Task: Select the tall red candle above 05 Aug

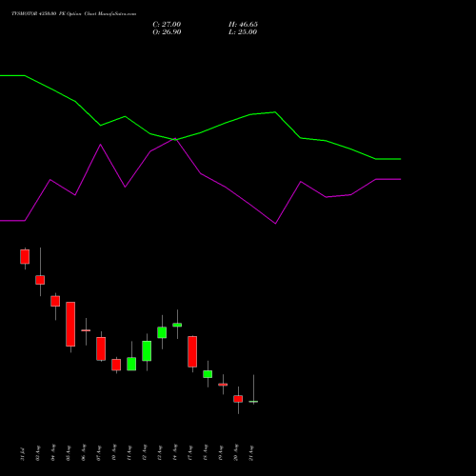Action: click(x=70, y=324)
